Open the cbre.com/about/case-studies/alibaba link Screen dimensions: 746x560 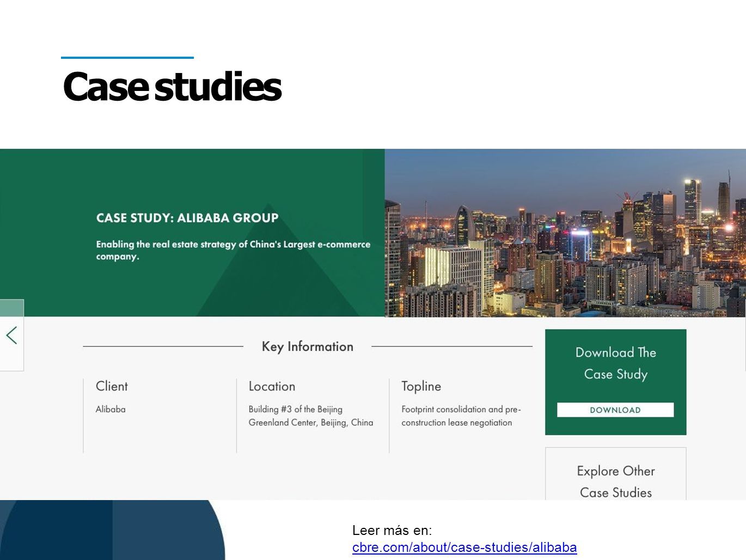464,547
